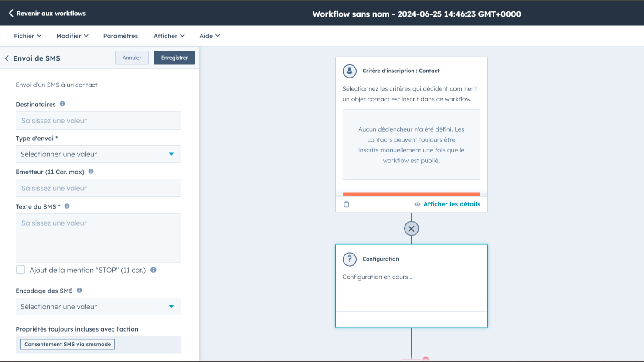This screenshot has width=644, height=362.
Task: Click the clipboard icon on the enrollment card
Action: [347, 204]
